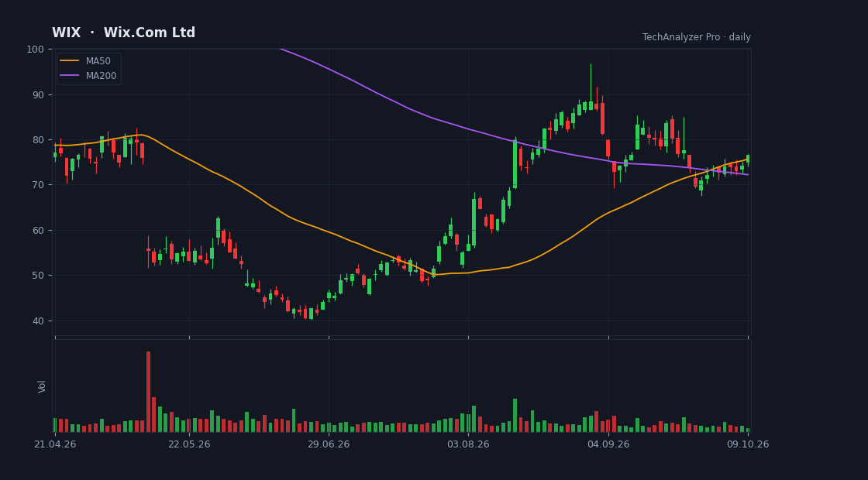Click the price axis label "70"
The height and width of the screenshot is (480, 868).
point(38,185)
